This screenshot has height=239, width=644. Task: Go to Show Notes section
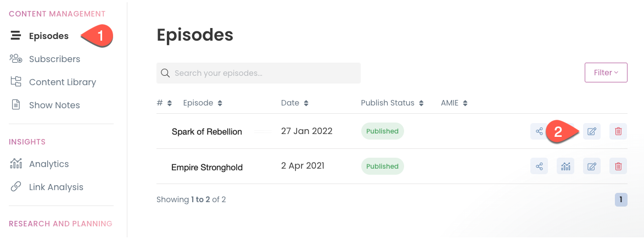click(x=54, y=105)
